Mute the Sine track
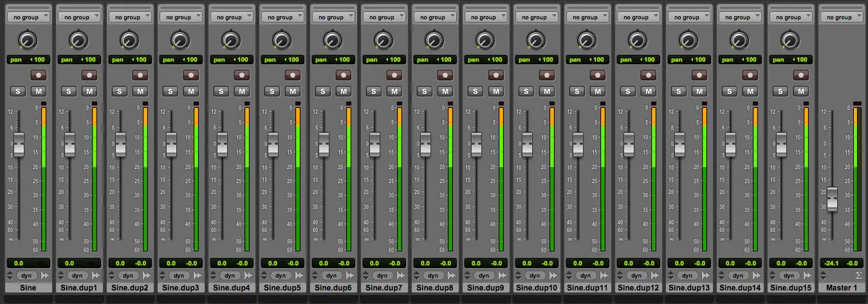This screenshot has height=304, width=868. 39,91
